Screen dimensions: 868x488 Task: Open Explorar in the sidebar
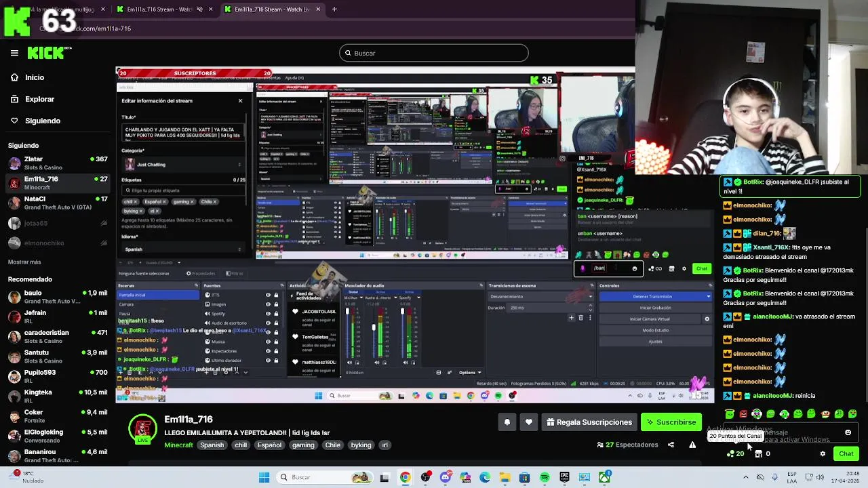pos(39,99)
